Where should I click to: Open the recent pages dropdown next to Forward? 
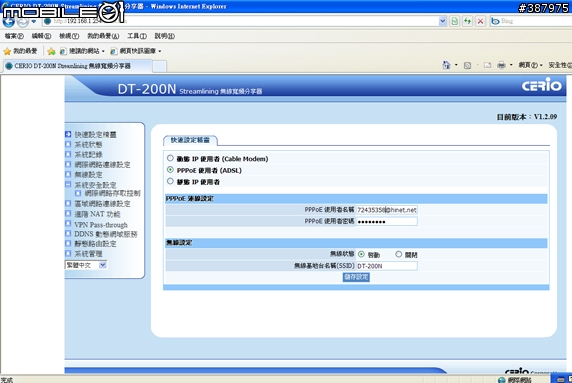(34, 22)
